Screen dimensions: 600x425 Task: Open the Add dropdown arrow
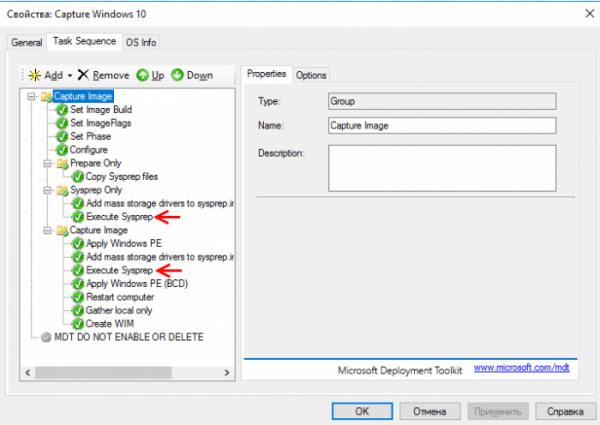click(x=70, y=75)
